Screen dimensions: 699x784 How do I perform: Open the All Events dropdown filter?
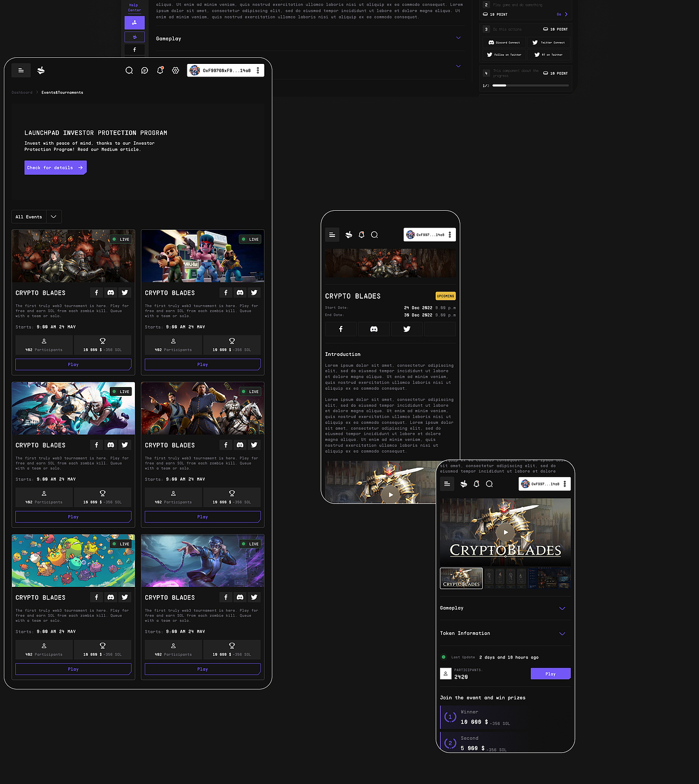(36, 217)
